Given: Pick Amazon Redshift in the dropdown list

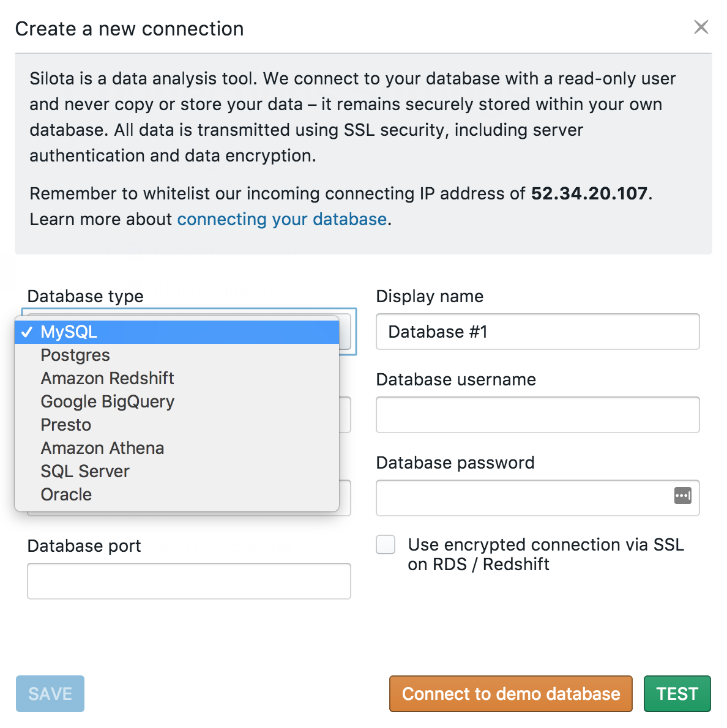Looking at the screenshot, I should (177, 379).
